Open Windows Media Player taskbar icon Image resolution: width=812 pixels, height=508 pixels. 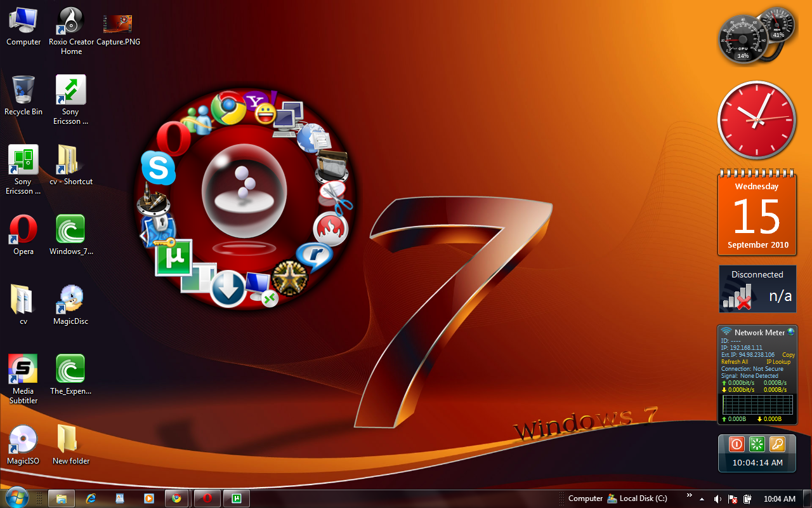[149, 498]
